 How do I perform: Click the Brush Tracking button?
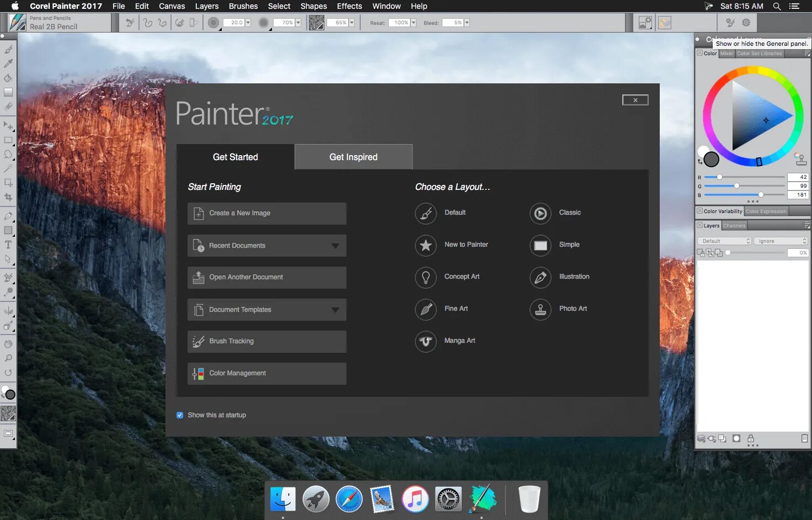coord(267,341)
